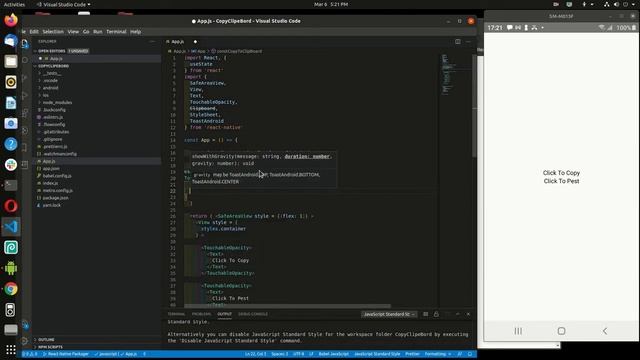Tap phone Home navigation button
The width and height of the screenshot is (640, 360).
pos(561,331)
